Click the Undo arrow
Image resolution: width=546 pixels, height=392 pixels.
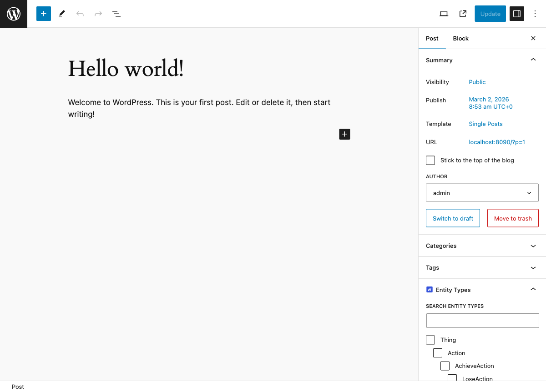(80, 14)
